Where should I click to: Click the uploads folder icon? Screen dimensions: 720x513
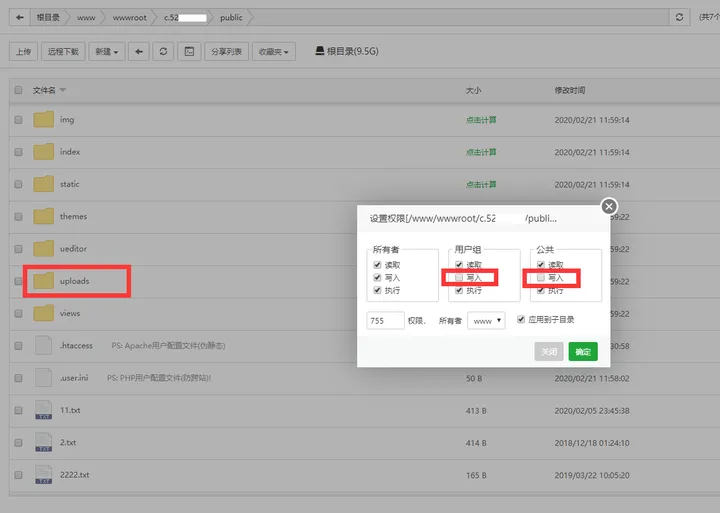(x=43, y=281)
